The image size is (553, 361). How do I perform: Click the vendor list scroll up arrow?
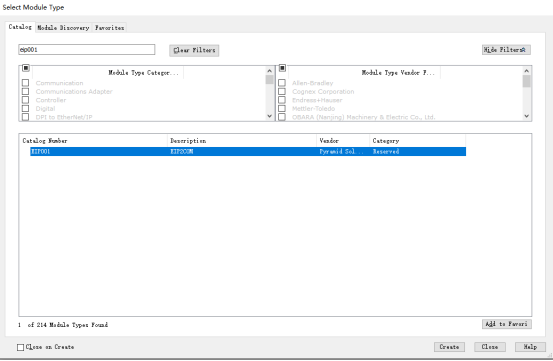[x=527, y=71]
